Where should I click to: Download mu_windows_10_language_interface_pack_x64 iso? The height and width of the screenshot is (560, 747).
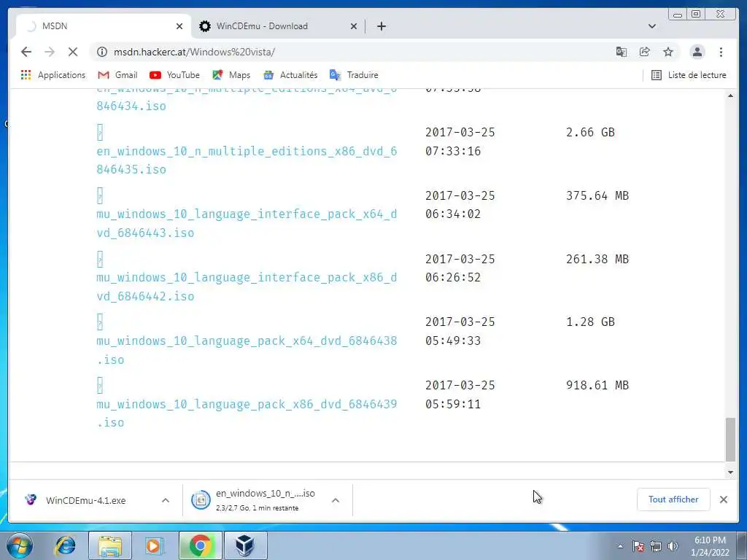pos(247,223)
